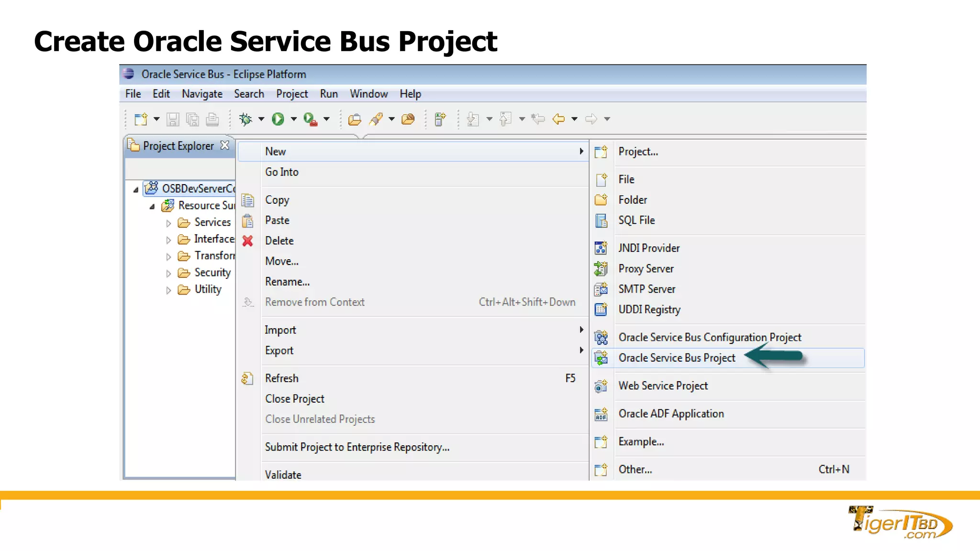Image resolution: width=980 pixels, height=551 pixels.
Task: Click the Back navigation arrow icon
Action: 558,119
